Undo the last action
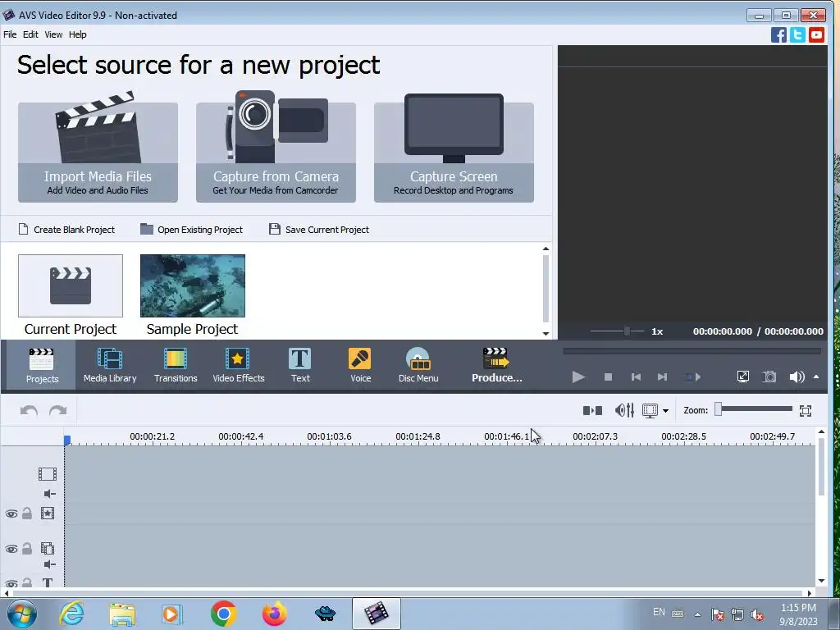 click(29, 411)
